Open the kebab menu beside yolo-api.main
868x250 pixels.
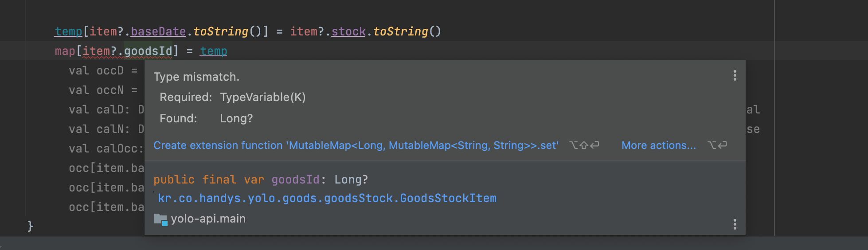tap(735, 224)
